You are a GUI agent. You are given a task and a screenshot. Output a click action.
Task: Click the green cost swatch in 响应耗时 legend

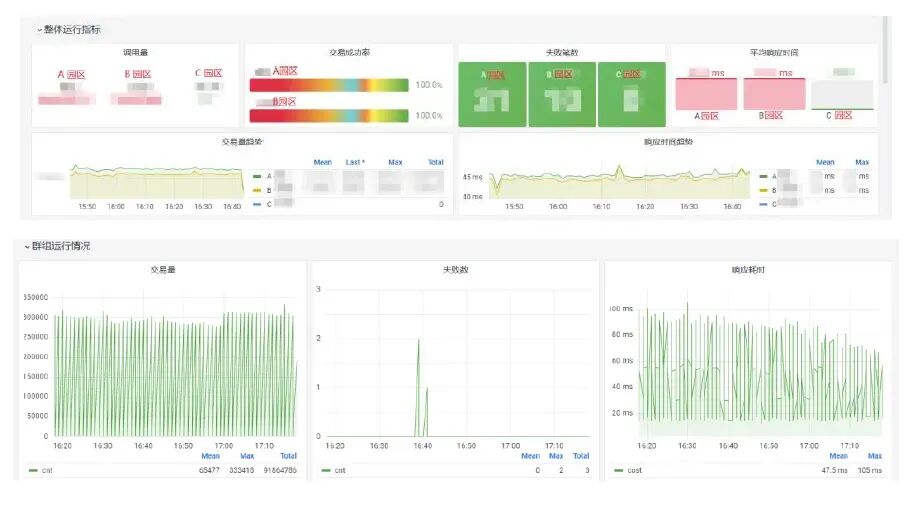tap(618, 470)
